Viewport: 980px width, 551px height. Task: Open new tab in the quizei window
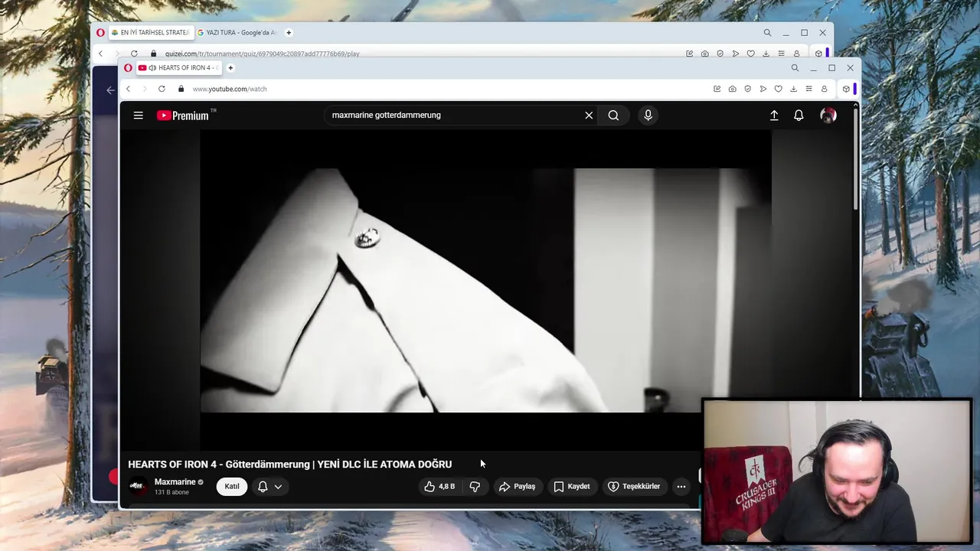click(x=289, y=33)
